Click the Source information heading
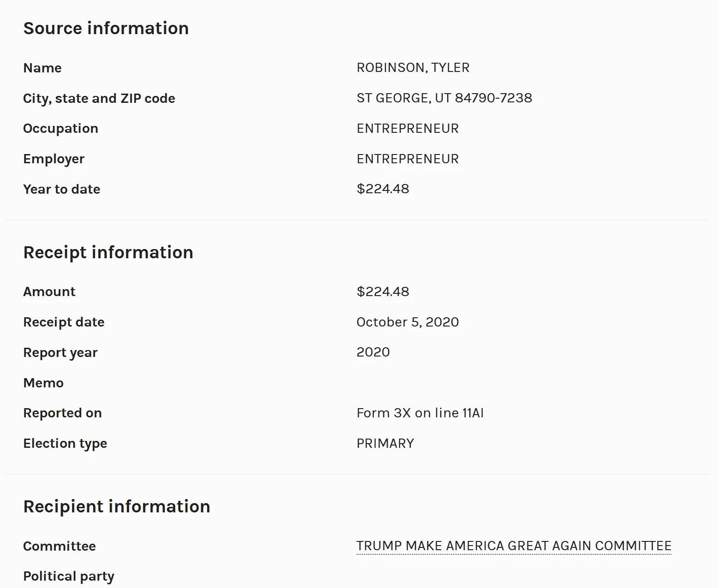Image resolution: width=718 pixels, height=588 pixels. pyautogui.click(x=106, y=28)
